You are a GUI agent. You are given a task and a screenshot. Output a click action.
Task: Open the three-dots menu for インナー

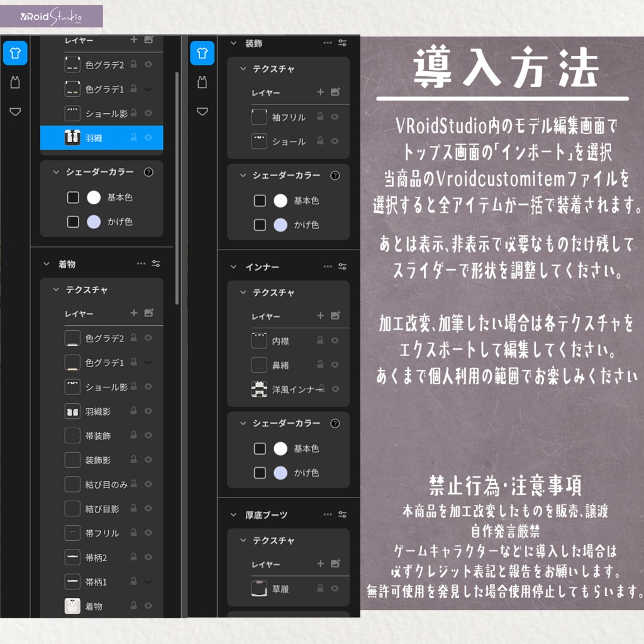tap(327, 267)
